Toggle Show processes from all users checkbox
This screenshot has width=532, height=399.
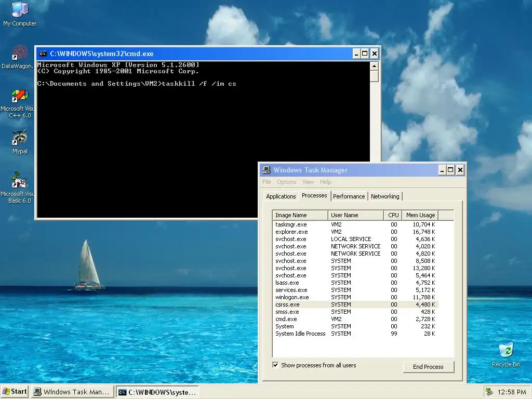(275, 365)
